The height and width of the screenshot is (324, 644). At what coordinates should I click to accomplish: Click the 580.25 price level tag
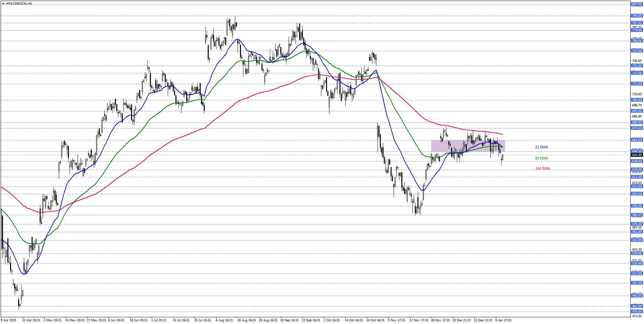pyautogui.click(x=637, y=215)
